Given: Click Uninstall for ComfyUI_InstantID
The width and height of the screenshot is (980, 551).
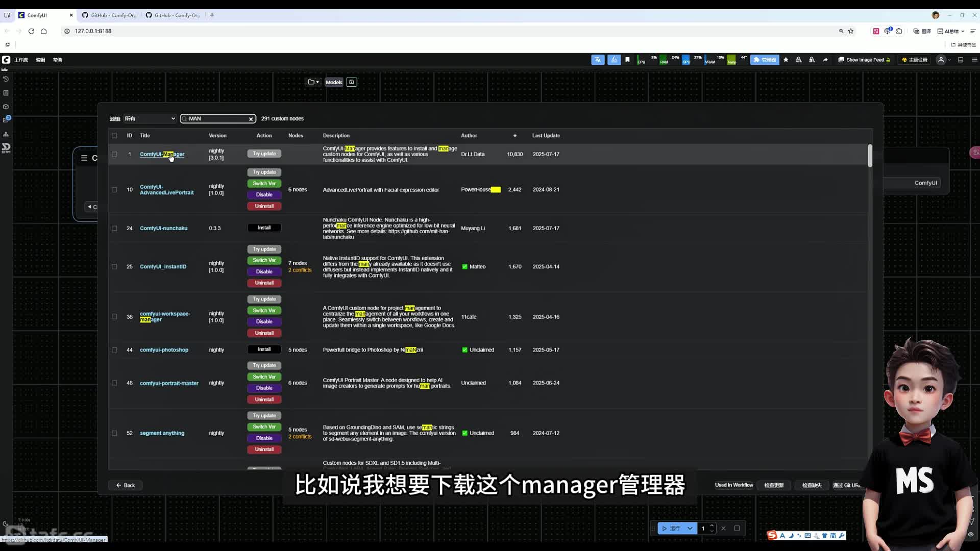Looking at the screenshot, I should pos(264,283).
